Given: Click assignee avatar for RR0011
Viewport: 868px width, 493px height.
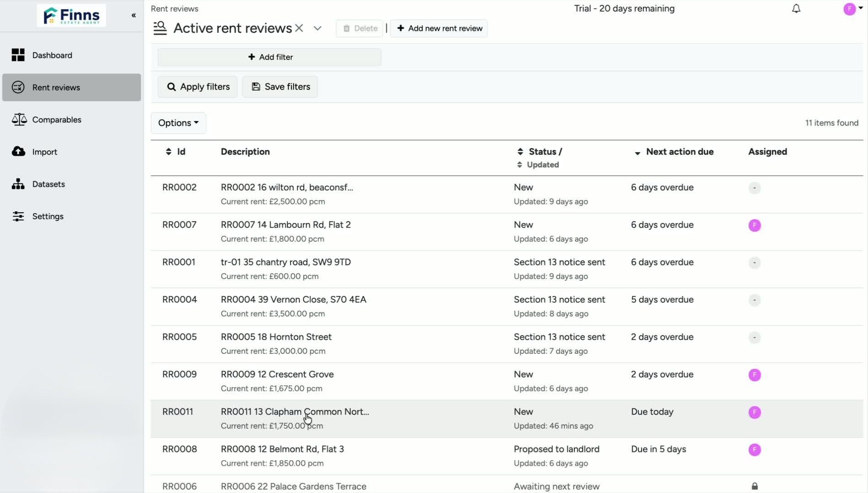Looking at the screenshot, I should tap(755, 412).
